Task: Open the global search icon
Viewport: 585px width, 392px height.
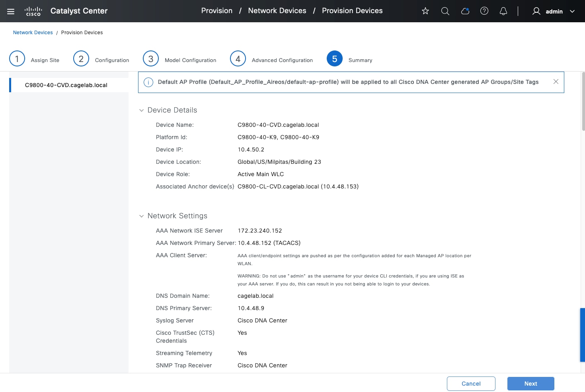Action: 445,11
